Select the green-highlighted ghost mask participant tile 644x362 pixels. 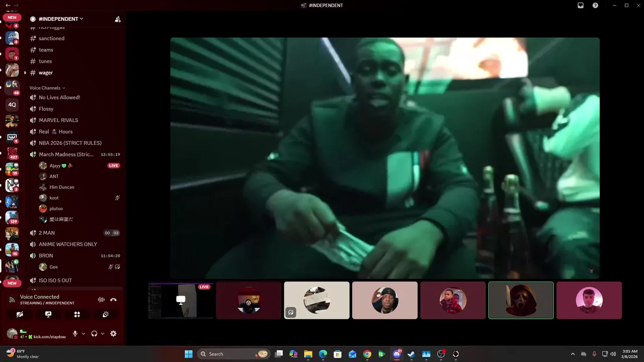click(x=521, y=300)
